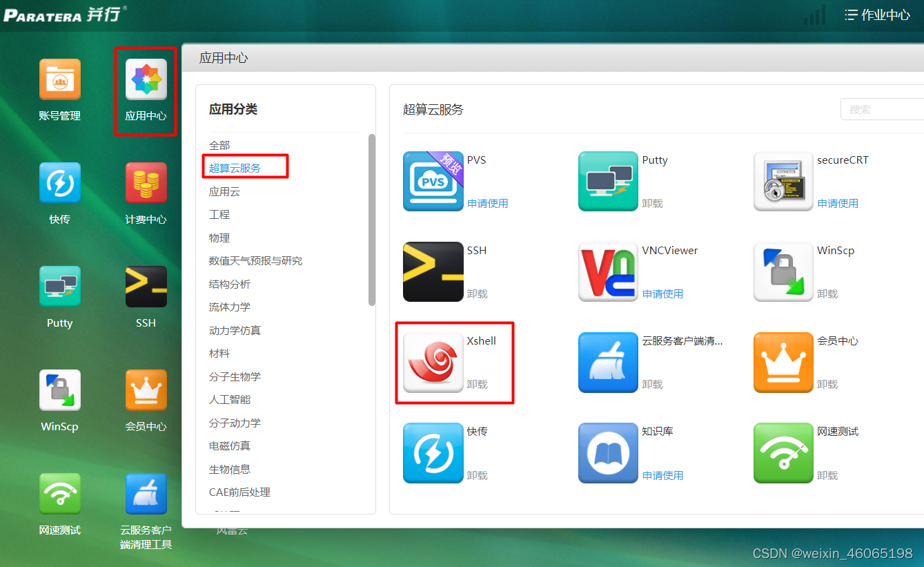Click the VNCViewer app icon
Viewport: 924px width, 567px height.
coord(609,271)
